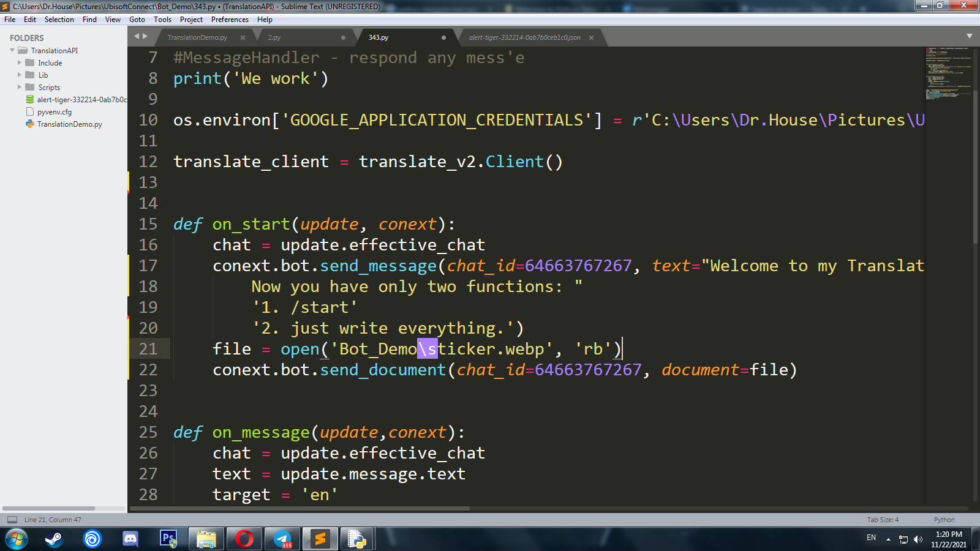This screenshot has height=551, width=980.
Task: Click the sidebar horizontal scrollbar
Action: (49, 508)
